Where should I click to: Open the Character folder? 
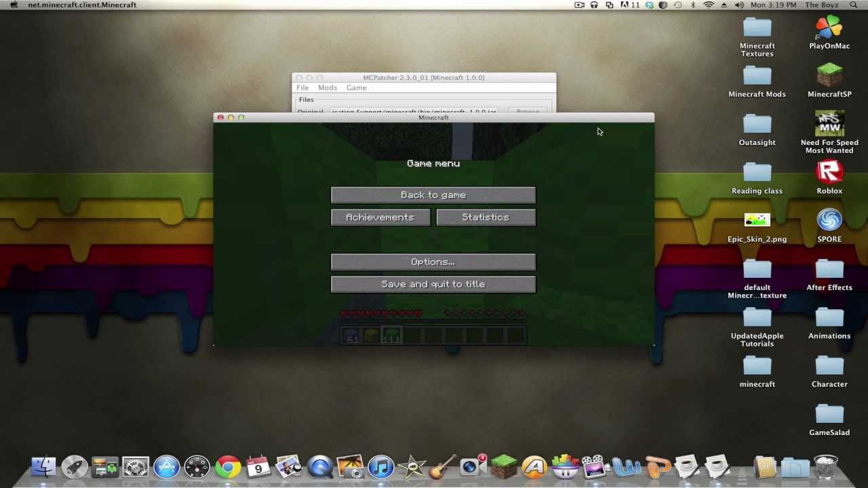click(x=829, y=371)
